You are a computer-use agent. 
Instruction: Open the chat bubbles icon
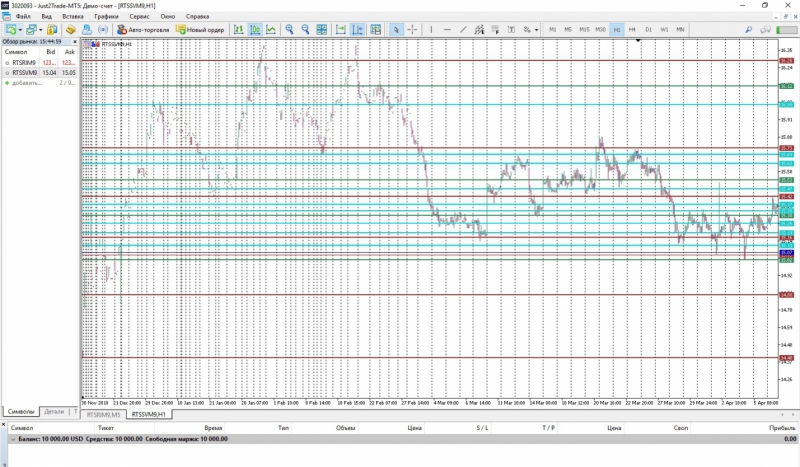click(765, 30)
